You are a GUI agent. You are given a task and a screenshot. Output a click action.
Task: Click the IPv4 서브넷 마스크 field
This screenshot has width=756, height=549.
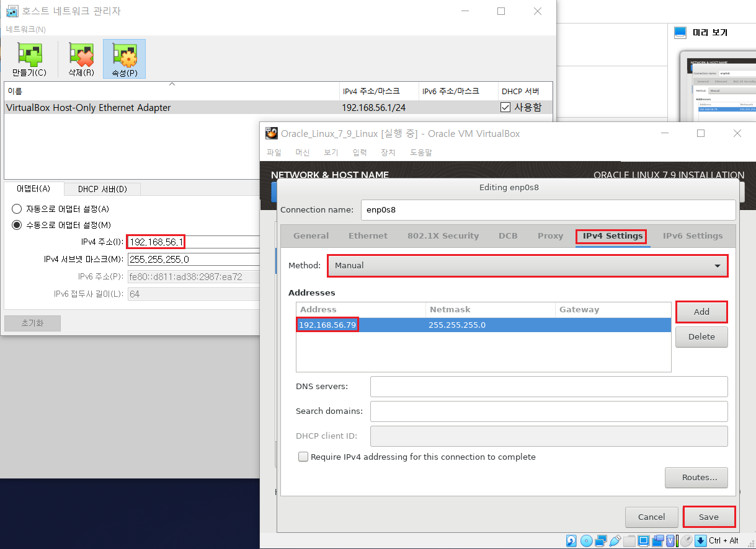pos(193,259)
